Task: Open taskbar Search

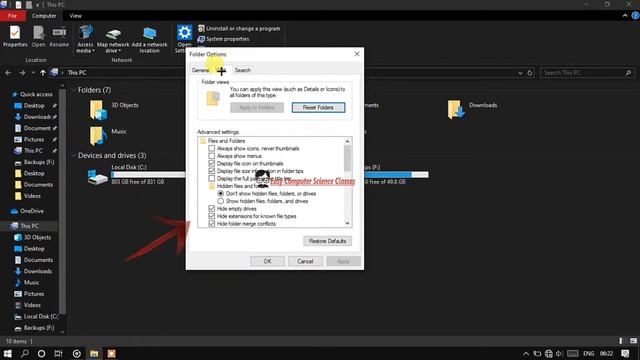Action: coord(24,353)
